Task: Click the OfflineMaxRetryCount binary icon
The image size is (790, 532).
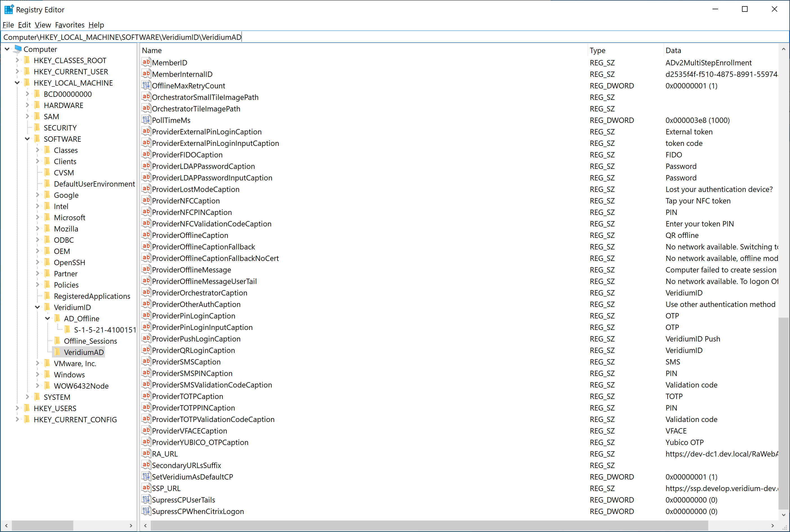Action: click(146, 86)
